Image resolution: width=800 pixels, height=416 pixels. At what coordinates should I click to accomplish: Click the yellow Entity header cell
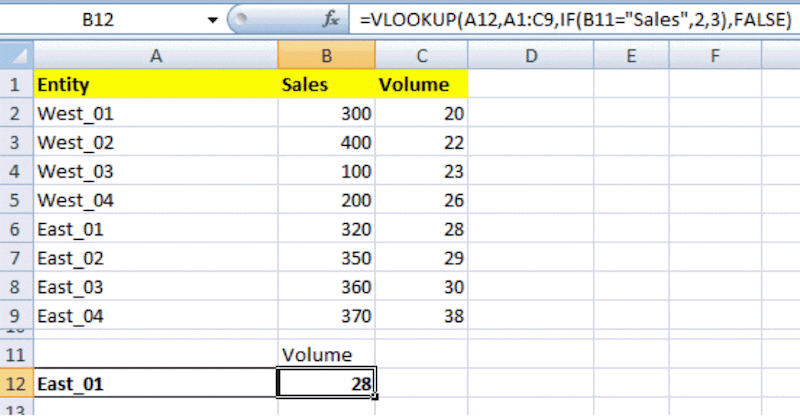155,85
